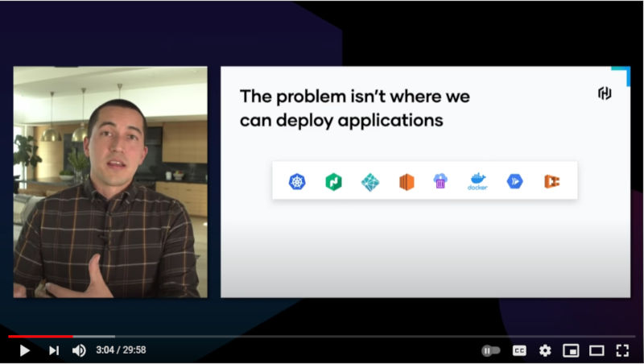This screenshot has width=644, height=364.
Task: Click the purple cloud container icon
Action: click(440, 180)
